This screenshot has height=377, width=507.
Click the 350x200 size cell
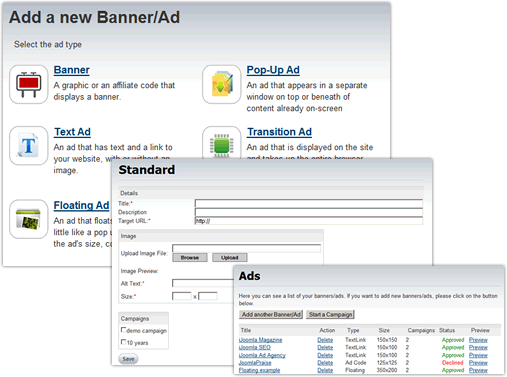coord(387,370)
